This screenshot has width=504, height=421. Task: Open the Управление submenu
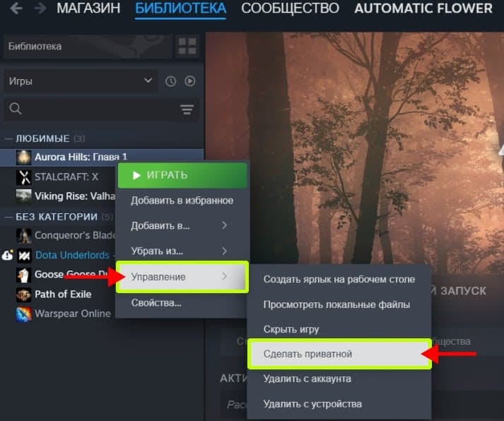click(182, 277)
